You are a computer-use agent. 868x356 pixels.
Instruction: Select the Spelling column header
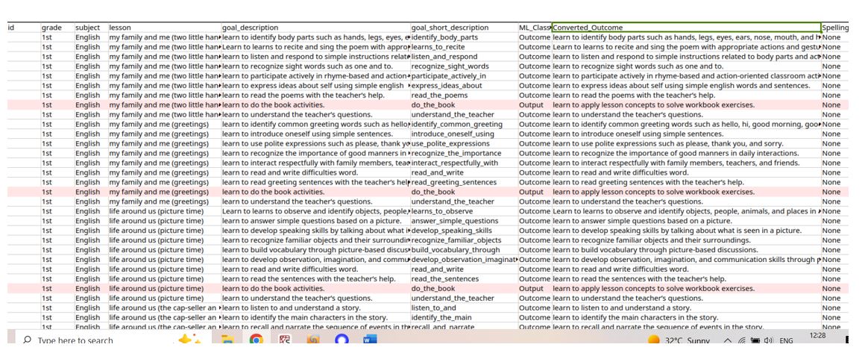pos(834,28)
